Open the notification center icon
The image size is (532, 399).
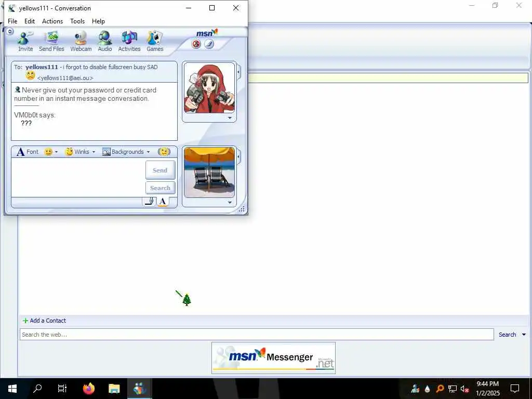click(x=515, y=389)
